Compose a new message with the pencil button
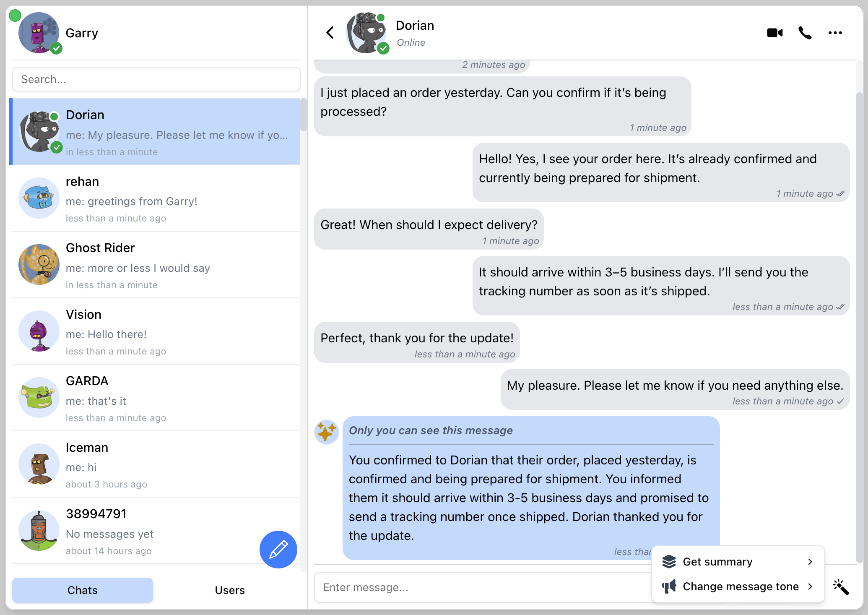Viewport: 868px width, 615px height. point(278,550)
